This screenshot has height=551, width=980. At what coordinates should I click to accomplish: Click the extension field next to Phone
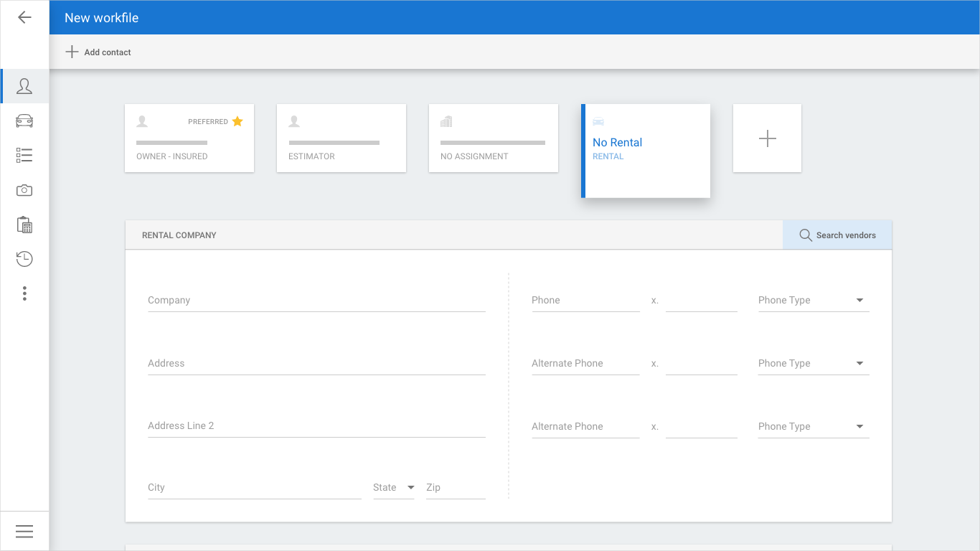(x=701, y=301)
